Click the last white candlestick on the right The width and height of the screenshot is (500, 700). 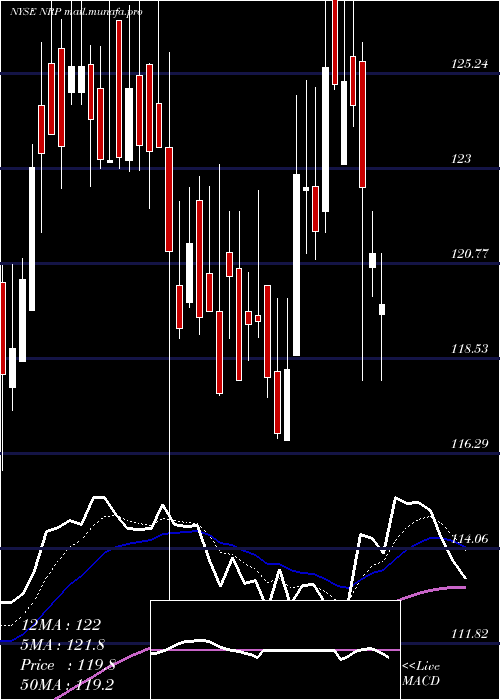pos(382,309)
